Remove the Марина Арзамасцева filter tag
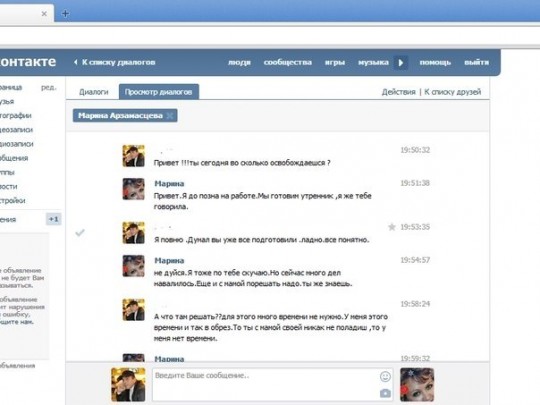Screen dimensions: 540x405 170,116
